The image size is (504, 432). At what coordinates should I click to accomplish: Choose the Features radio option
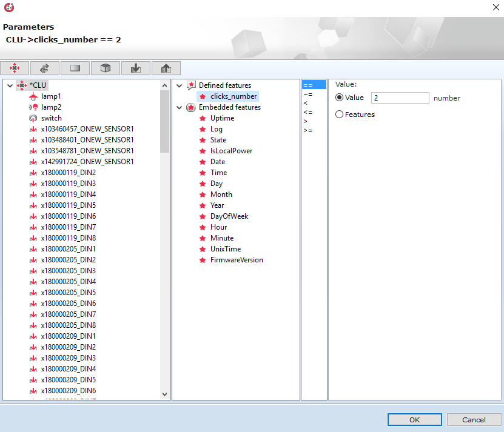[340, 115]
